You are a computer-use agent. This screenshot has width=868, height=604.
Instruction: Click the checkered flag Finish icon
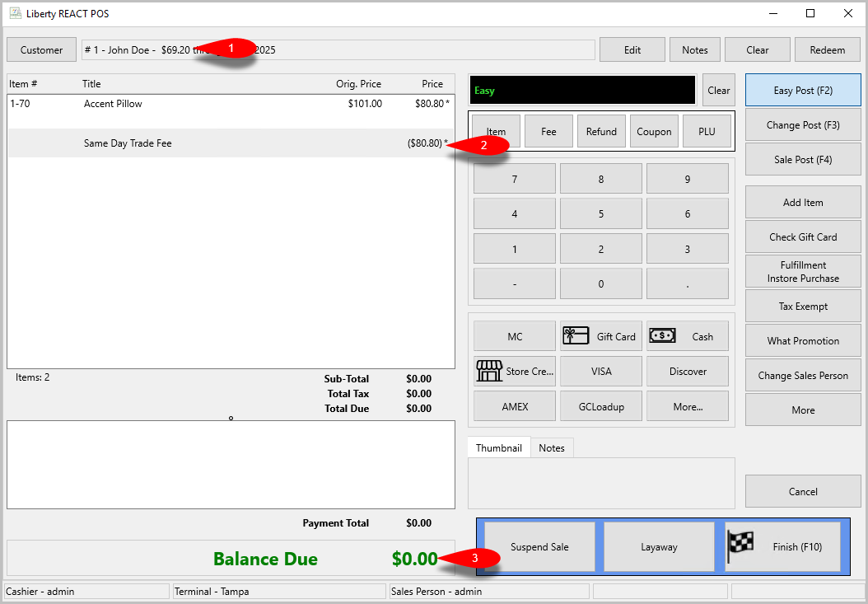coord(740,547)
